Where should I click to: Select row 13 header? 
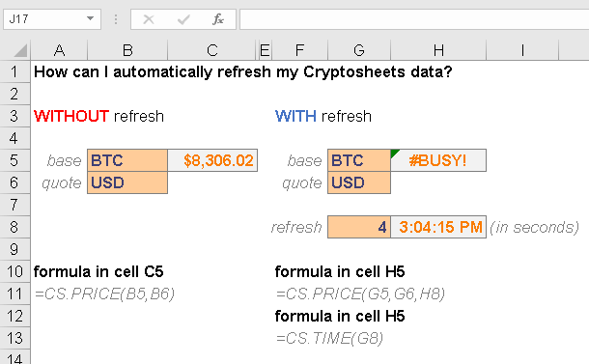(x=14, y=338)
